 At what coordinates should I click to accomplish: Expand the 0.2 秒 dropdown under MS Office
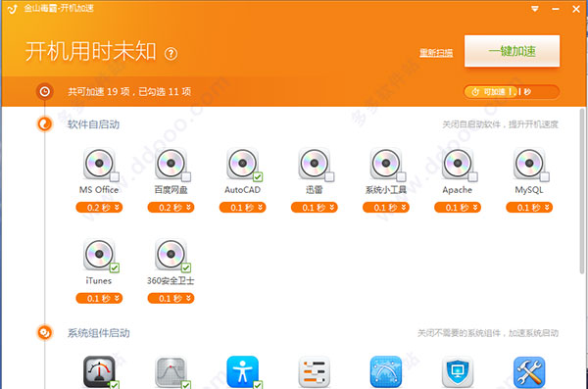pos(99,208)
